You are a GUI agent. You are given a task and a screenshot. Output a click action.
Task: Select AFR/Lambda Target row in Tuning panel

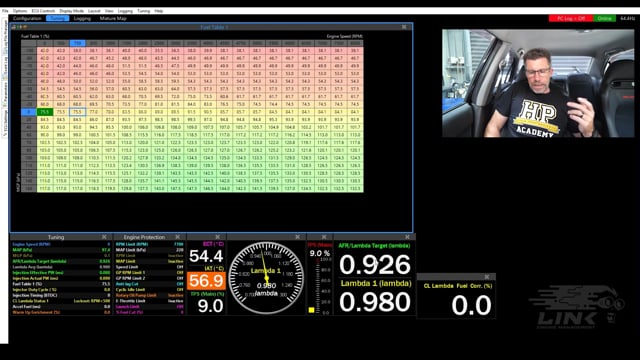61,261
